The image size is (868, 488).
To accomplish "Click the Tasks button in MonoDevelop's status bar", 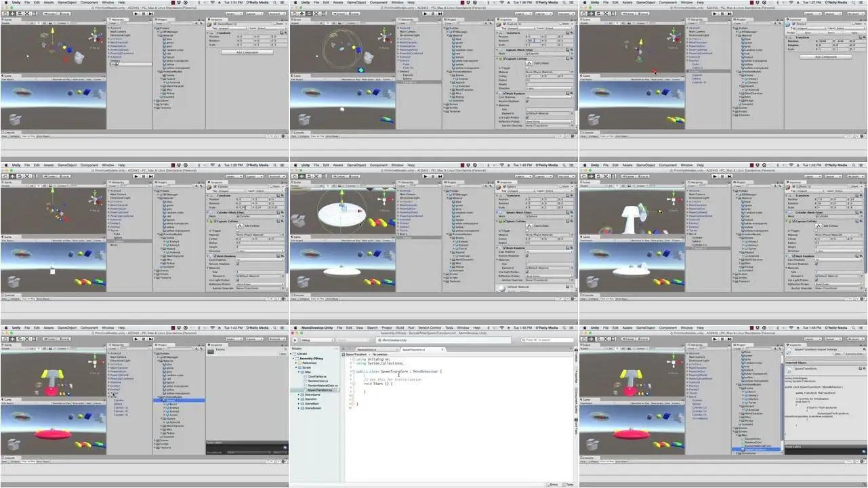I will [568, 485].
